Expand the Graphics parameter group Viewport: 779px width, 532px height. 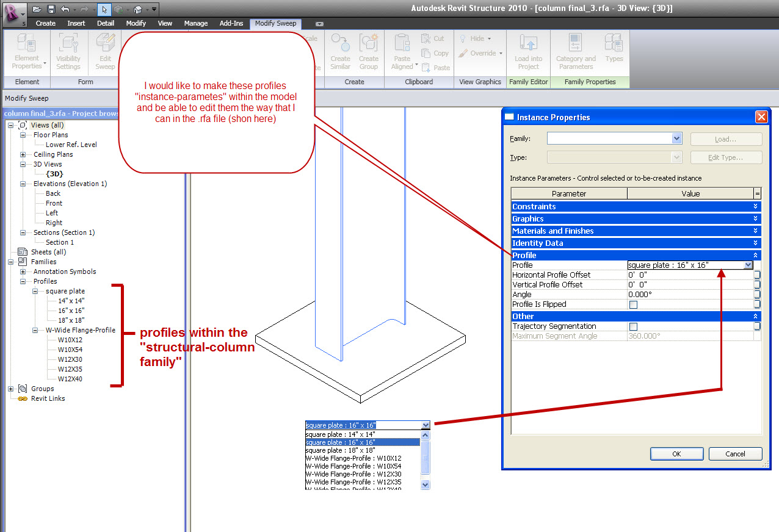coord(756,219)
